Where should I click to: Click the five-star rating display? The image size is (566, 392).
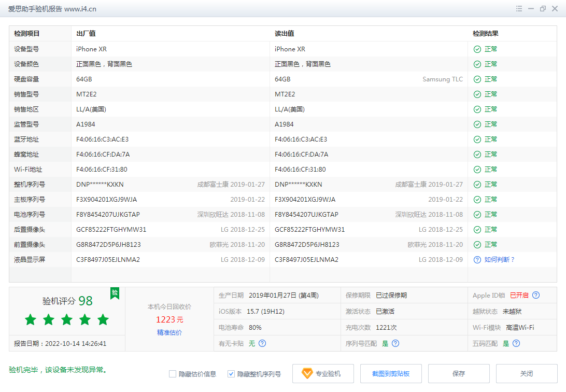[x=67, y=319]
